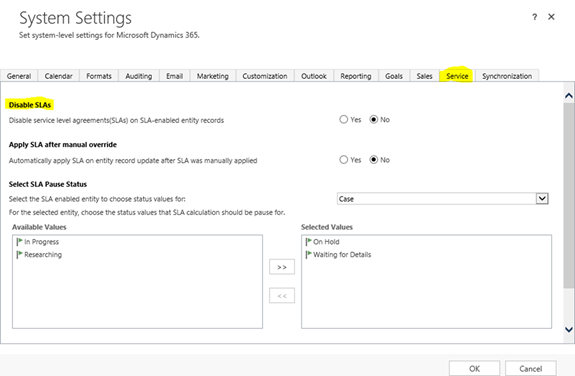Viewport: 575px width, 376px height.
Task: Click the << remove from selected button
Action: tap(282, 296)
